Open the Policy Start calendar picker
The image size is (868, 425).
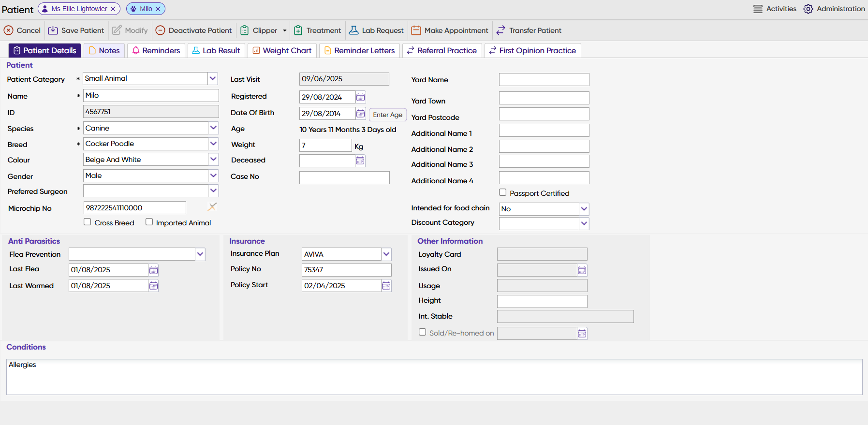pos(386,286)
